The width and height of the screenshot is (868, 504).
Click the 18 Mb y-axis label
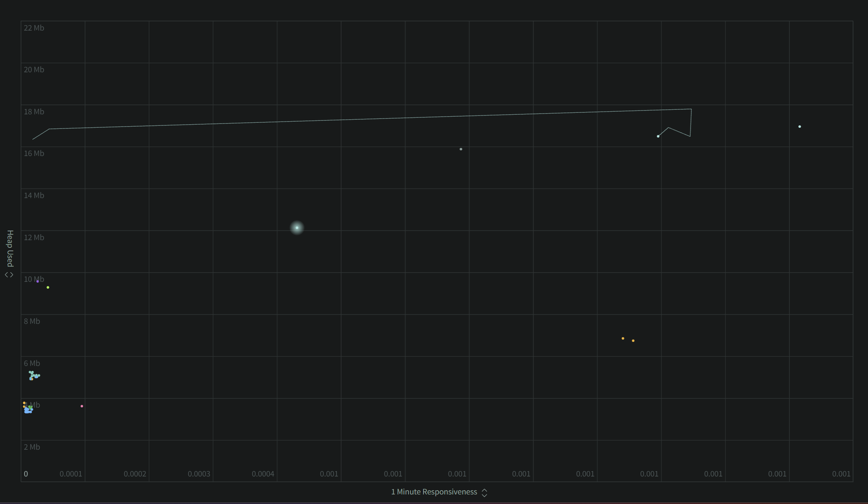[34, 112]
